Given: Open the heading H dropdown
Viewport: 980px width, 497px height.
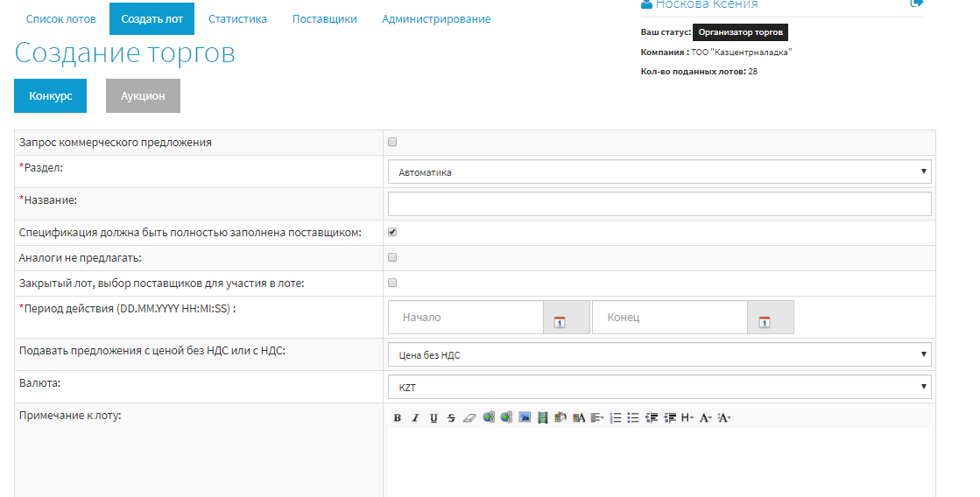Looking at the screenshot, I should (x=687, y=417).
